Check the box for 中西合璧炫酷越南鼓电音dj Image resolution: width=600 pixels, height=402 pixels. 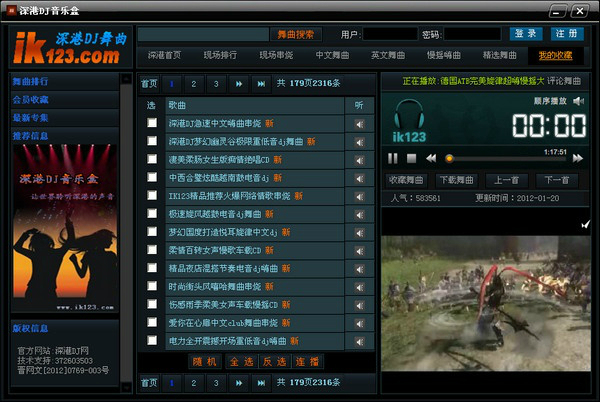coord(152,177)
